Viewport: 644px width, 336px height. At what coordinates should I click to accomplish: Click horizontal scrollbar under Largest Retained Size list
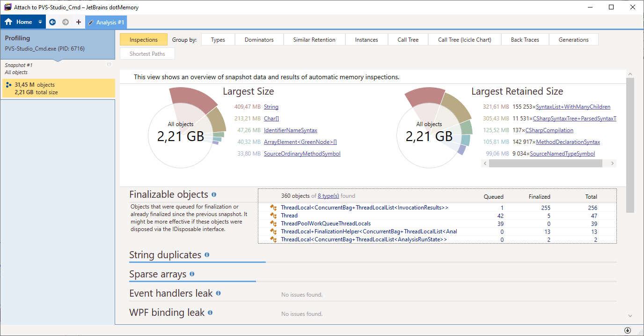coord(545,163)
